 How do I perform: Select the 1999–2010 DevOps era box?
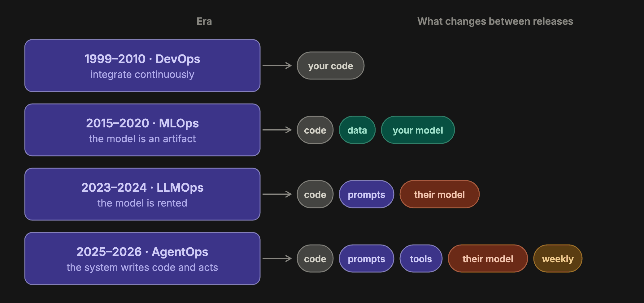[142, 66]
